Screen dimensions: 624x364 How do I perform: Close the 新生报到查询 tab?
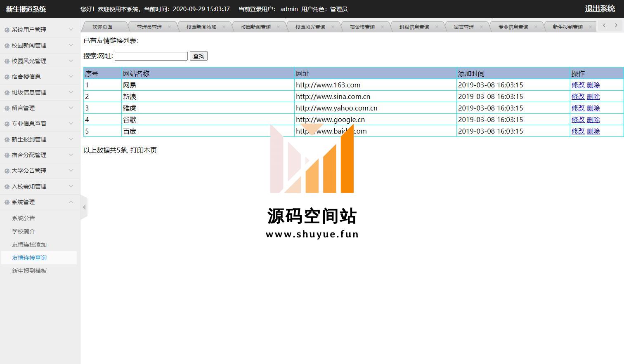[x=590, y=27]
